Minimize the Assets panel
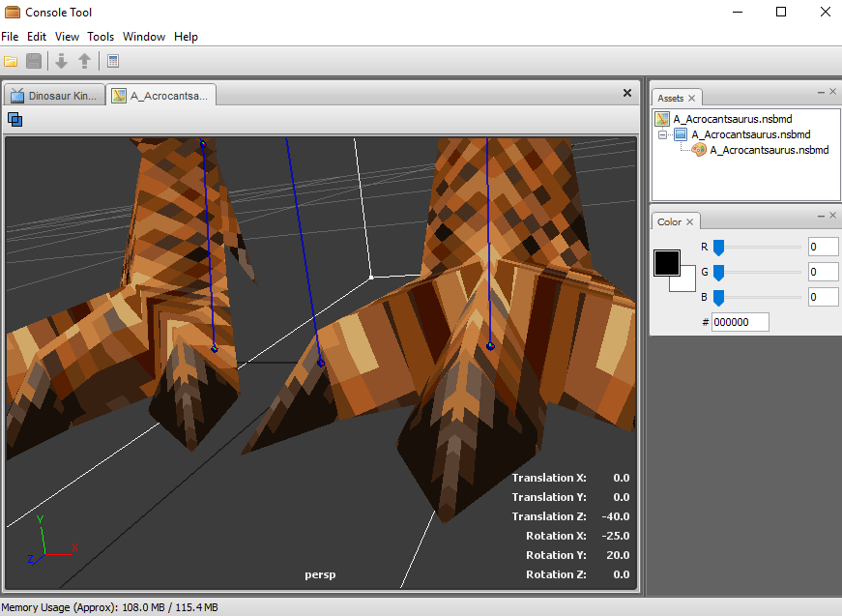Viewport: 842px width, 616px height. [x=821, y=93]
